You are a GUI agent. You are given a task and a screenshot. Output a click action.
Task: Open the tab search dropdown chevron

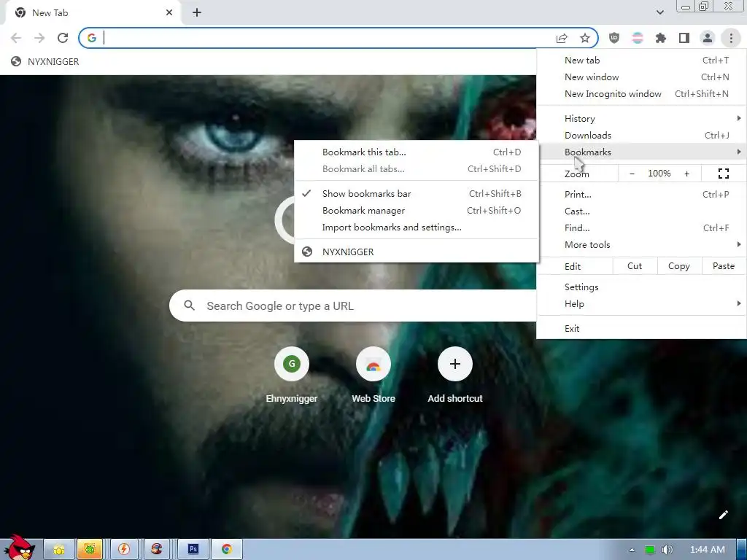point(659,13)
